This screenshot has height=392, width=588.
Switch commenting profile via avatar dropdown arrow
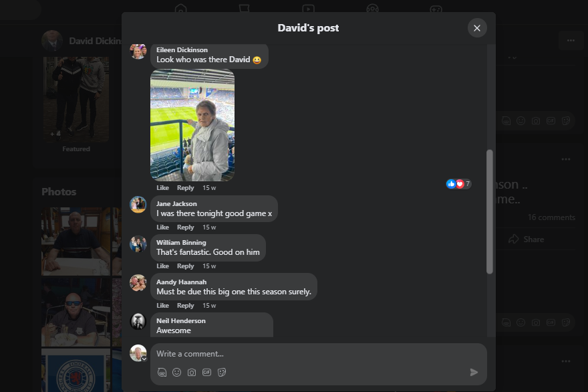coord(144,359)
